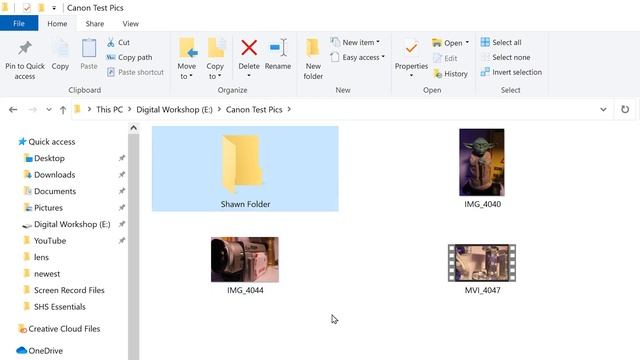Open the dropdown arrow next to Open
This screenshot has width=640, height=360.
pyautogui.click(x=467, y=42)
